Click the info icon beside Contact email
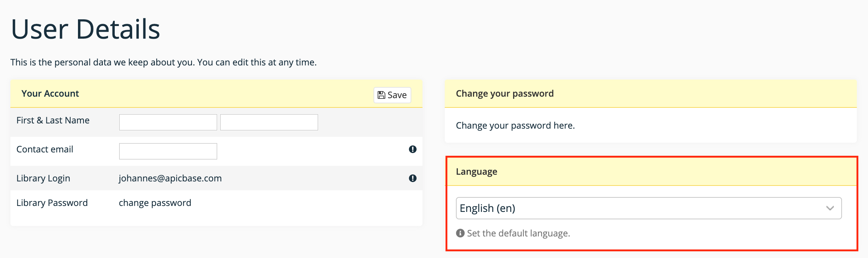The image size is (868, 258). coord(412,149)
